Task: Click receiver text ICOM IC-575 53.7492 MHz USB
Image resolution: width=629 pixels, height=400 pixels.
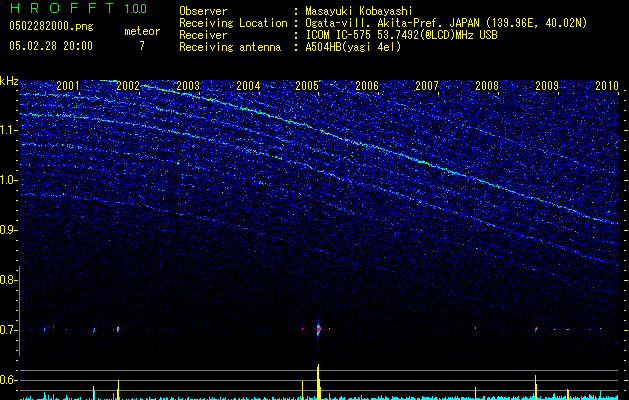Action: click(402, 35)
